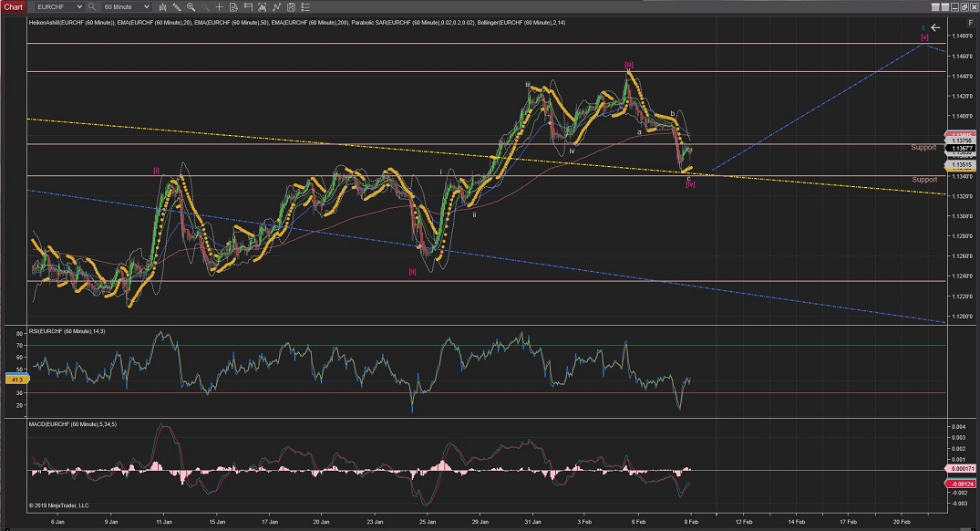Screen dimensions: 980x531
Task: Open the chart properties list icon
Action: coord(305,7)
